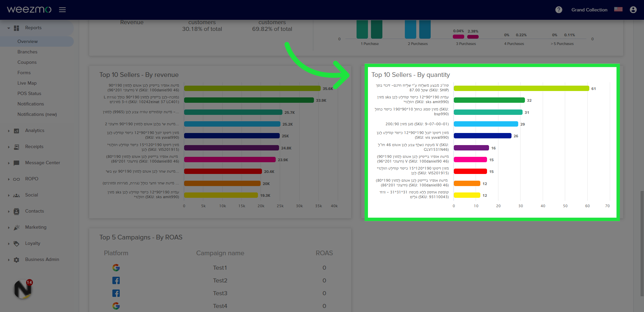This screenshot has width=644, height=312.
Task: Click the page vertical scrollbar
Action: [x=642, y=243]
